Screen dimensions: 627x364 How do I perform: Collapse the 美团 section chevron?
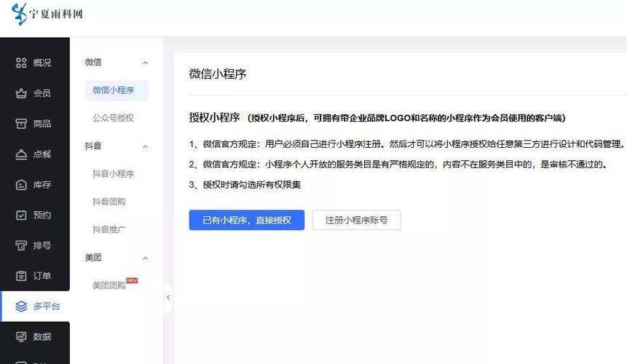tap(146, 258)
